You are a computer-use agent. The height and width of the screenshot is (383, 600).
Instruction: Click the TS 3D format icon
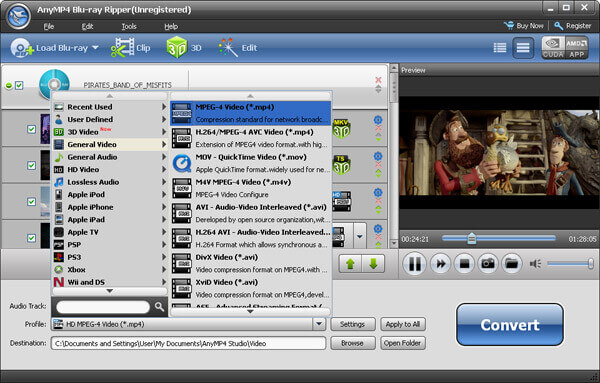click(341, 165)
